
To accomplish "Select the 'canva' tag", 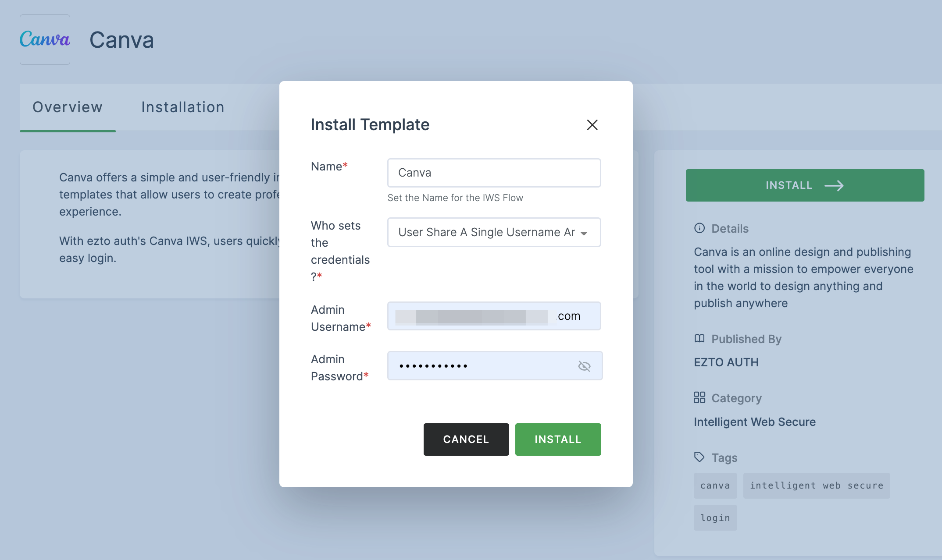I will [715, 486].
